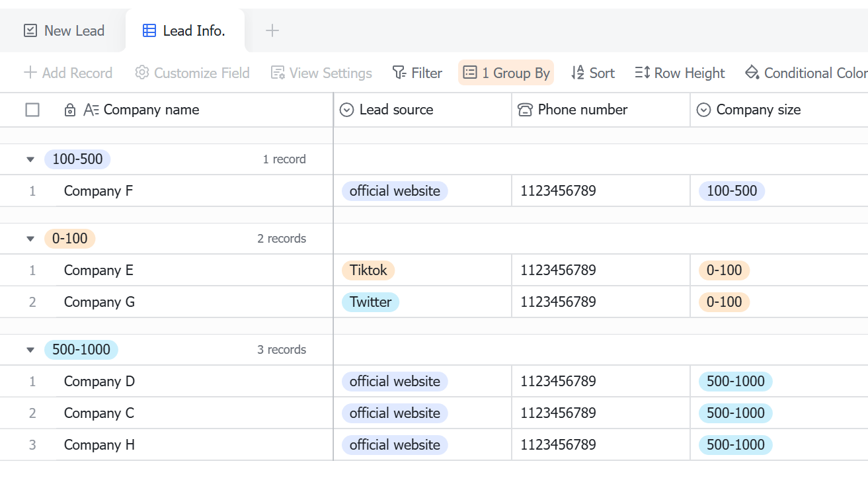This screenshot has width=868, height=492.
Task: Select the Company H cell
Action: (x=194, y=445)
